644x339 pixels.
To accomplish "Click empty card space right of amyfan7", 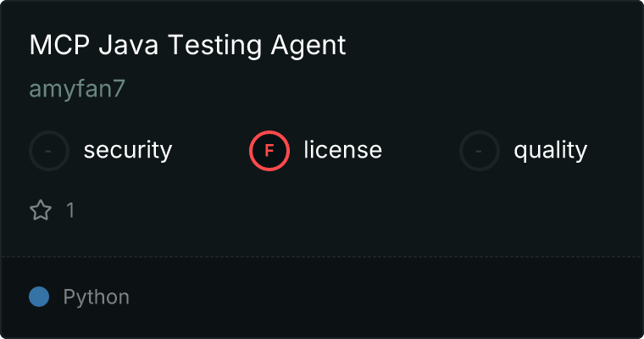I will 381,90.
